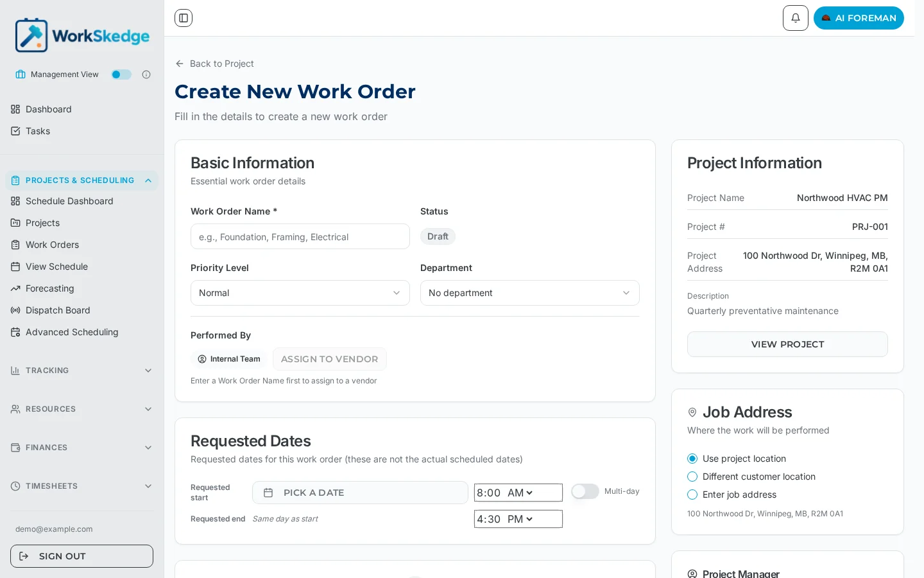Screen dimensions: 924x578
Task: Click the Schedule Dashboard icon
Action: point(15,201)
